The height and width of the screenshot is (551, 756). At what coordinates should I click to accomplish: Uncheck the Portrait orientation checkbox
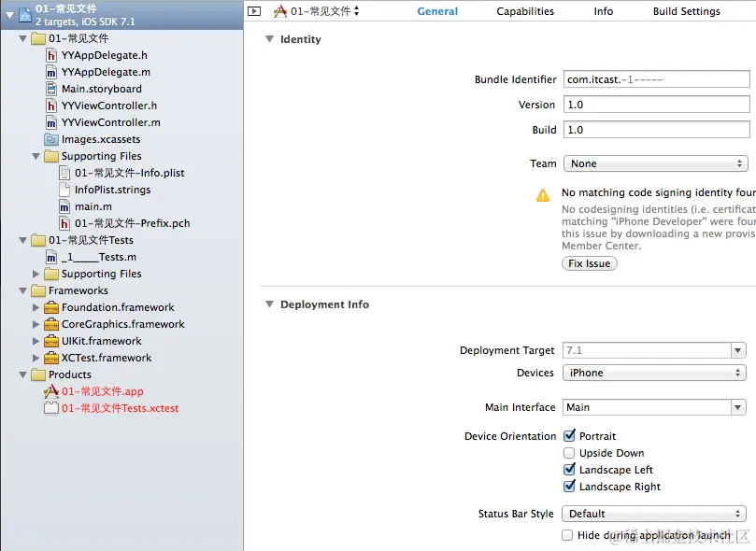(x=569, y=436)
